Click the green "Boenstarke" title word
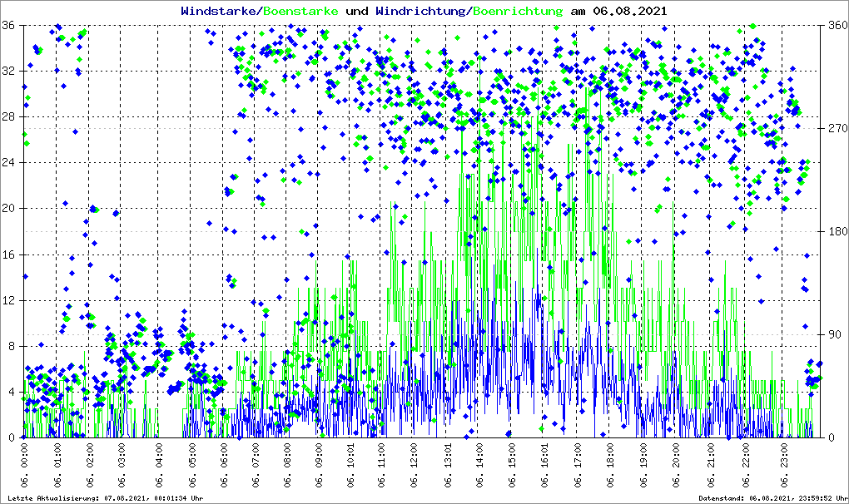This screenshot has height=504, width=849. point(300,12)
